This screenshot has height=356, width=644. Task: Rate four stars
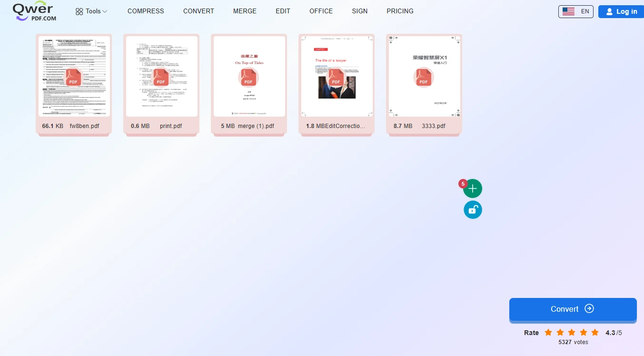click(583, 332)
